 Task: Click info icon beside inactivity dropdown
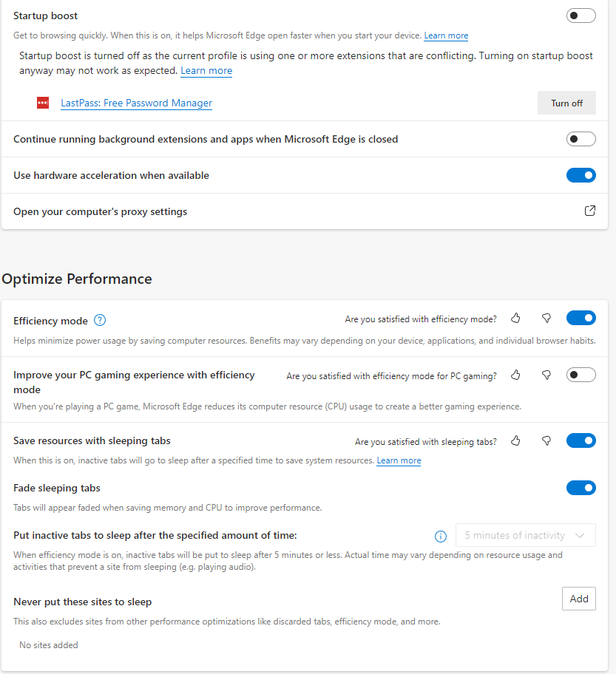[x=441, y=536]
